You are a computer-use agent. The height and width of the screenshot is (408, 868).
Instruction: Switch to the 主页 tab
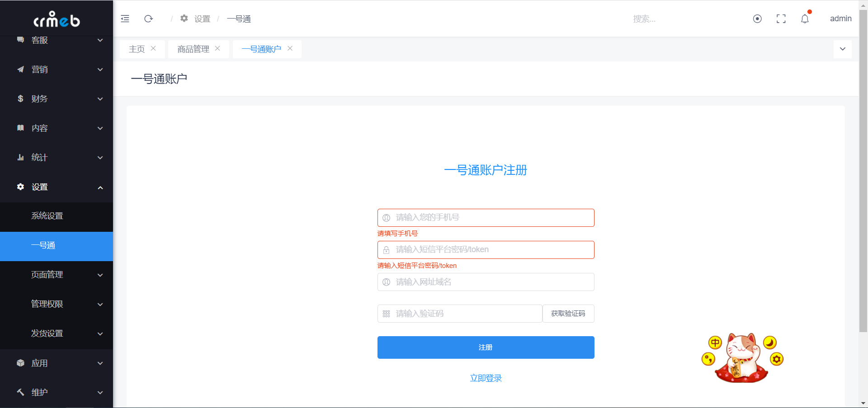tap(137, 49)
